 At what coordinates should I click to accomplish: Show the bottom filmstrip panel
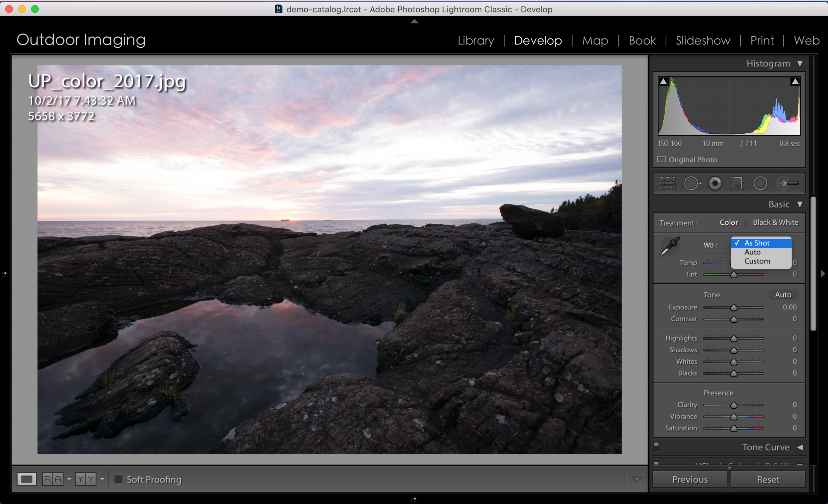[x=414, y=499]
